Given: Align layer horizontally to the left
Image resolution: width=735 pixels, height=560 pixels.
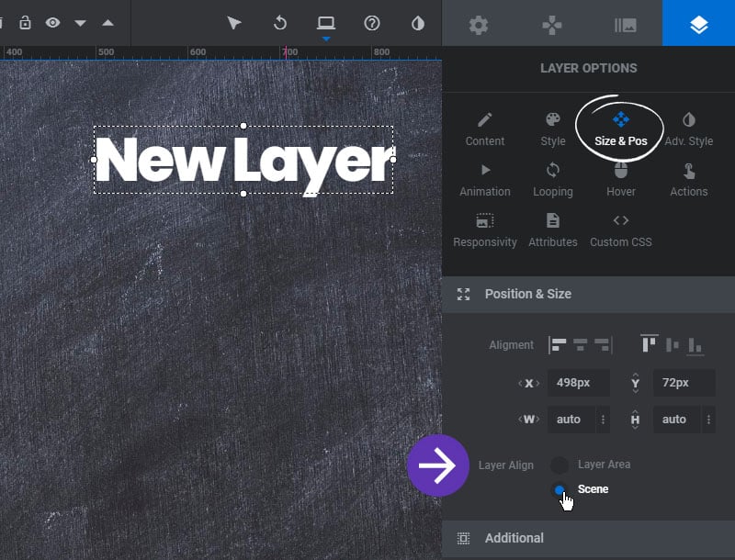Looking at the screenshot, I should 558,344.
